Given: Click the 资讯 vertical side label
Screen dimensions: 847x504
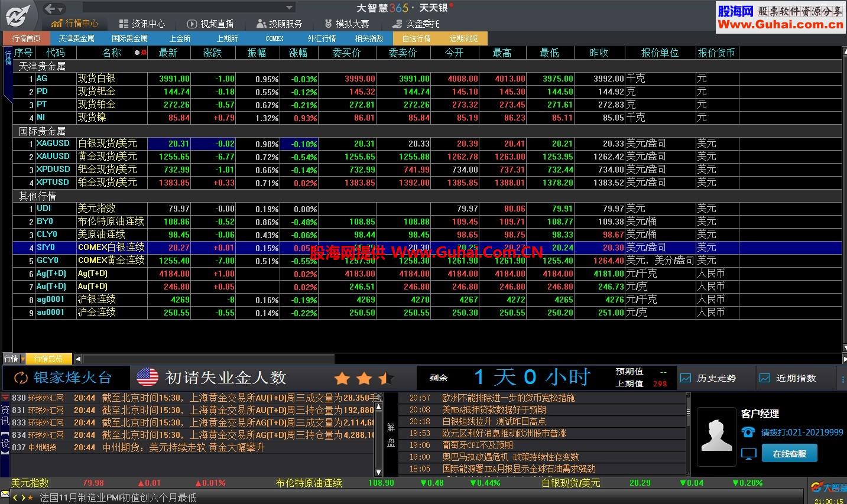Looking at the screenshot, I should (5, 415).
